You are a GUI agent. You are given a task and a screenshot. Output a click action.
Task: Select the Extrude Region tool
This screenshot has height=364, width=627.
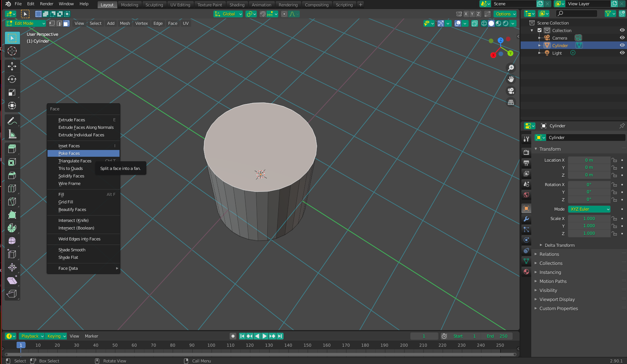(12, 149)
